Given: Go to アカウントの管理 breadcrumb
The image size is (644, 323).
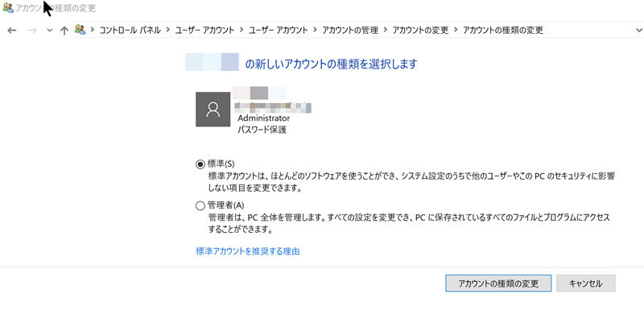Looking at the screenshot, I should pos(350,30).
